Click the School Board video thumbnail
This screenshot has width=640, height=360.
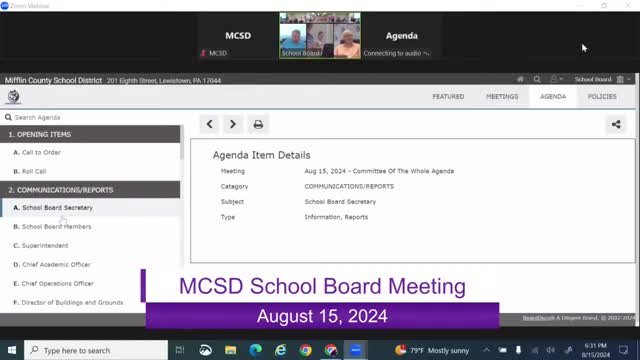pos(320,36)
